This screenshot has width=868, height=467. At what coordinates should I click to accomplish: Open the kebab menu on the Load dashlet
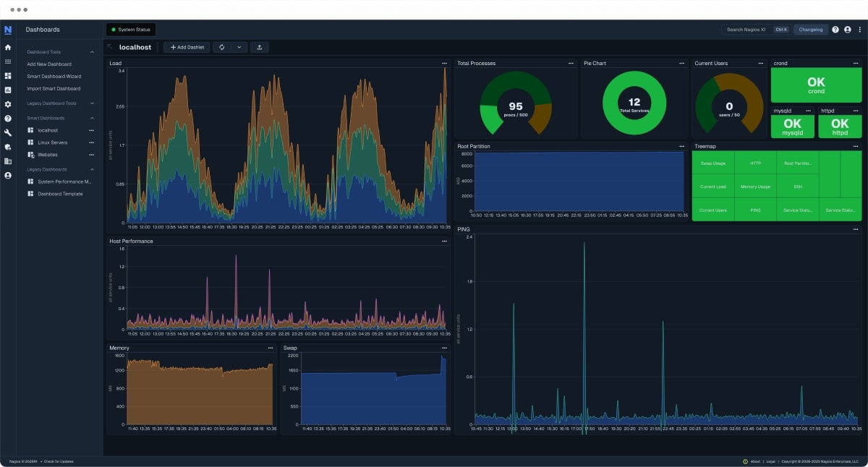click(444, 63)
